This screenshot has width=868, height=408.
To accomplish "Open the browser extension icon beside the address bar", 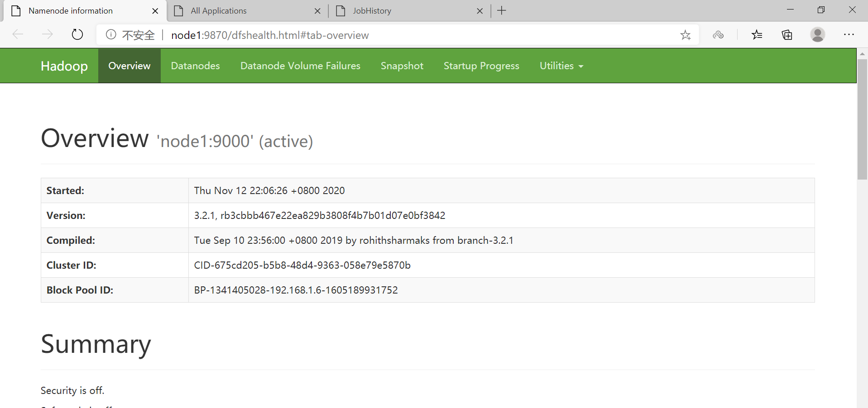I will pyautogui.click(x=718, y=35).
